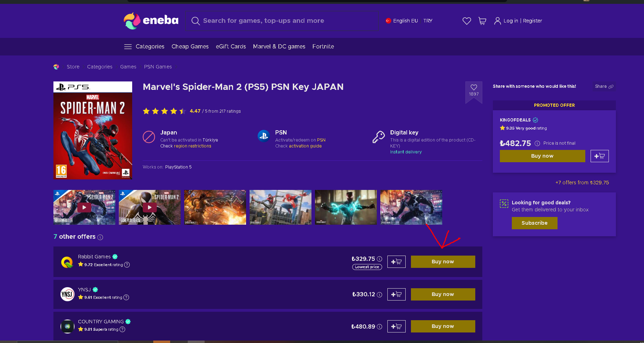Image resolution: width=644 pixels, height=343 pixels.
Task: Buy now from Rabbit Games
Action: tap(443, 262)
